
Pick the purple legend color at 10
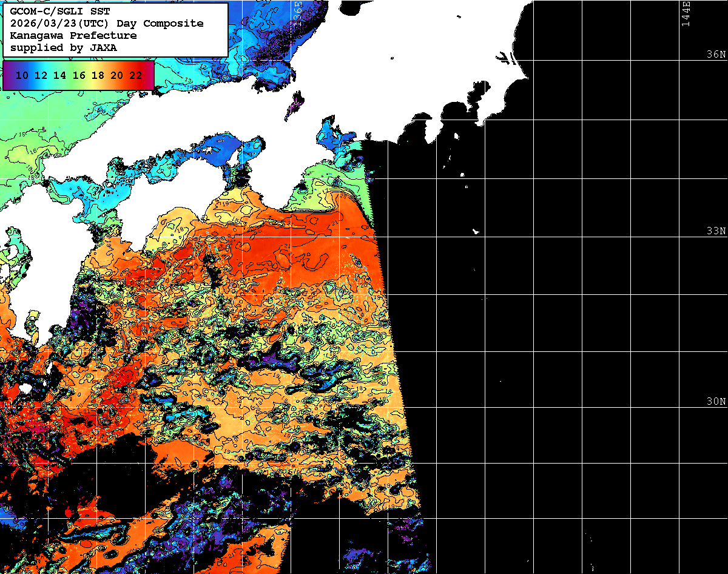pos(22,75)
